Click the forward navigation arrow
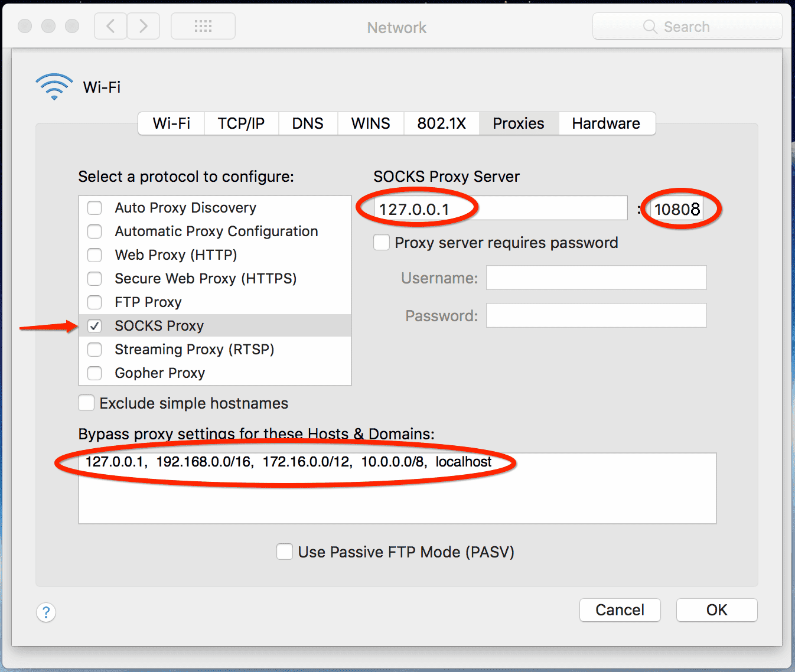This screenshot has height=672, width=795. pos(144,27)
